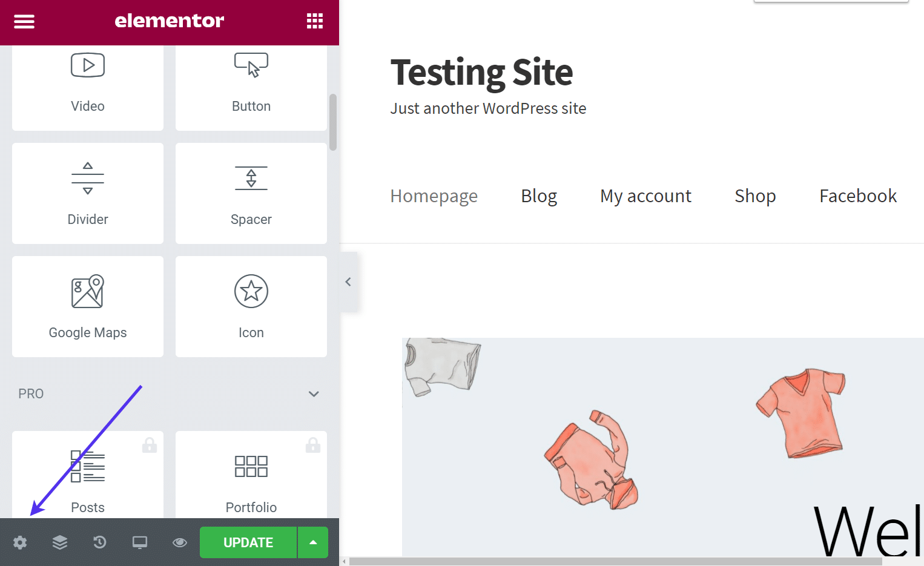The height and width of the screenshot is (566, 924).
Task: Click the locked Portfolio widget
Action: 251,475
